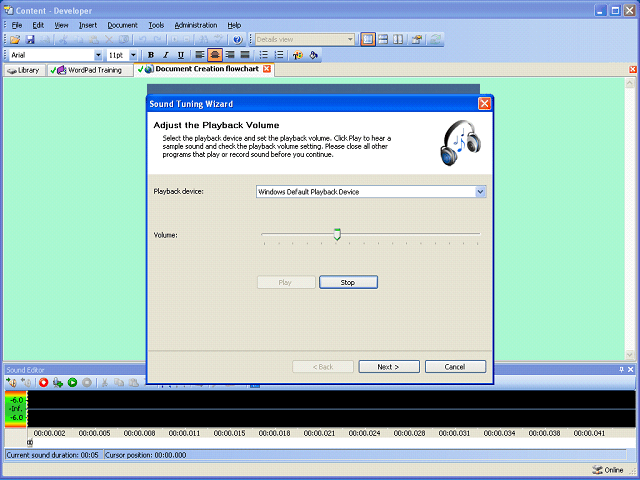640x480 pixels.
Task: Open the Insert menu
Action: click(x=88, y=25)
